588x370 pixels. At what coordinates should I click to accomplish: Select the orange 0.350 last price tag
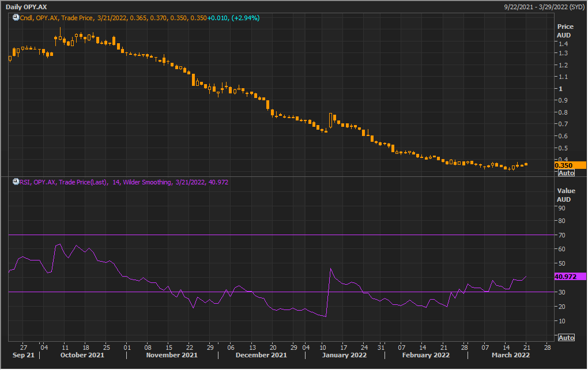[x=570, y=165]
